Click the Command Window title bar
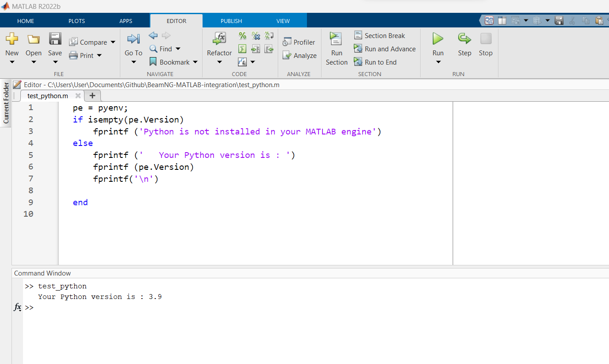The height and width of the screenshot is (364, 609). click(x=310, y=273)
